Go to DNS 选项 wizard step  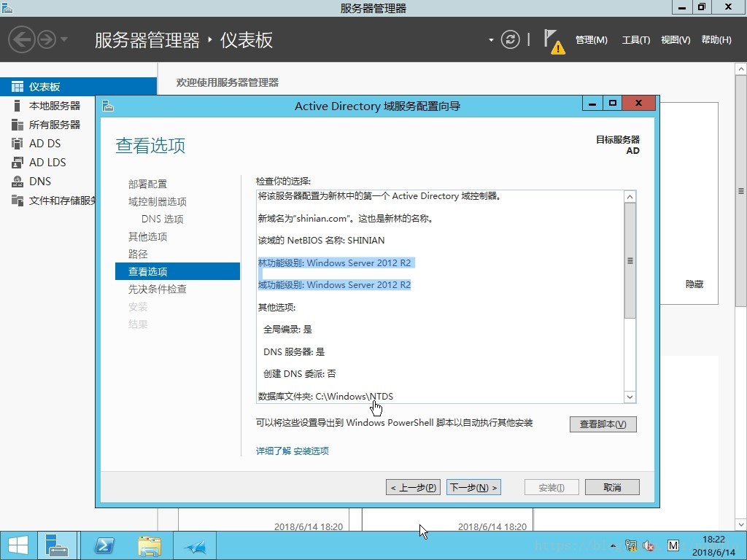point(163,219)
